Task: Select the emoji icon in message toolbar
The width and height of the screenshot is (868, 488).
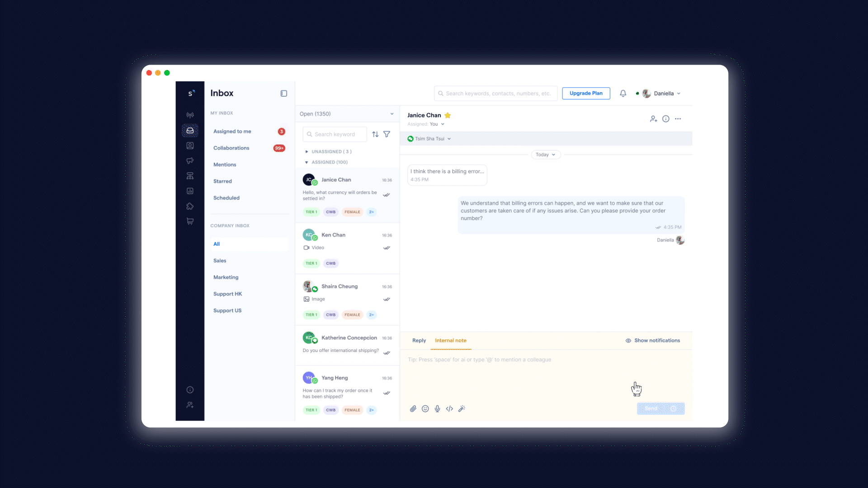Action: coord(425,408)
